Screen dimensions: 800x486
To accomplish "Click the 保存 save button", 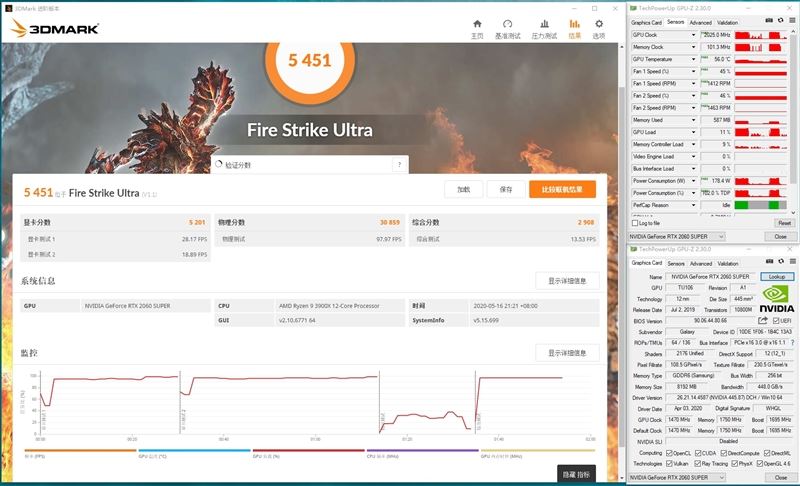I will [506, 189].
